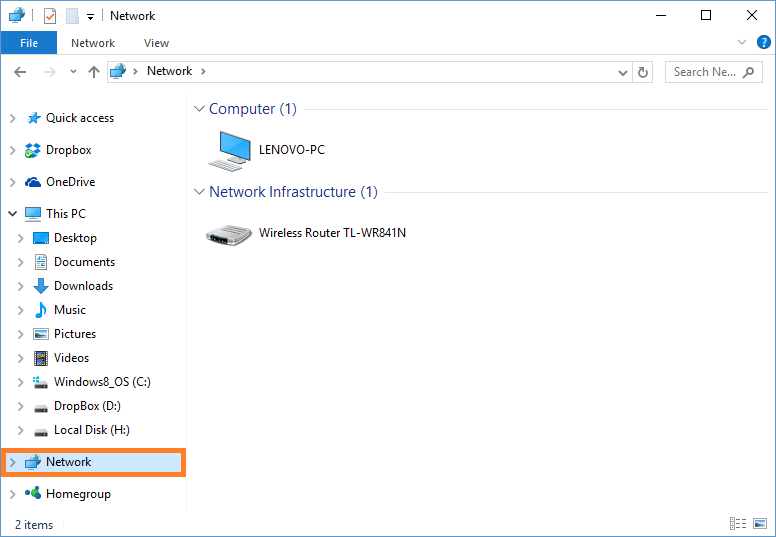Select Network in the navigation pane
The image size is (776, 537).
68,462
